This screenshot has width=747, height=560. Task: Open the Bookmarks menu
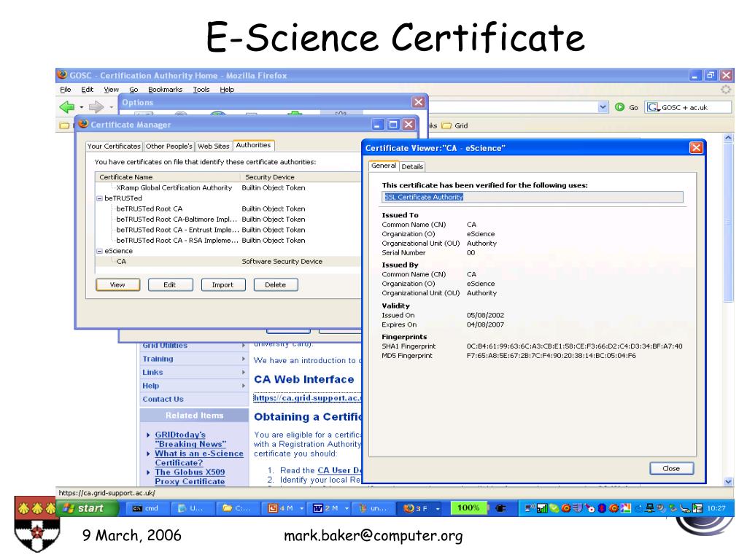click(166, 90)
